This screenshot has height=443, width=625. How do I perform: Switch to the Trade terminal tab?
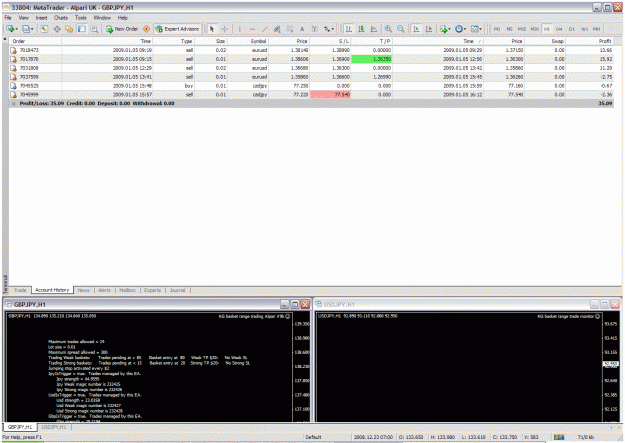(x=20, y=290)
